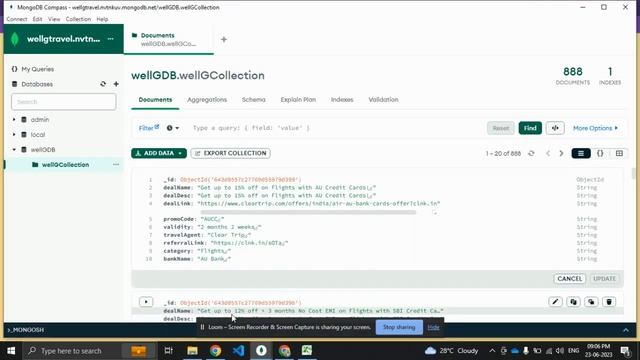Open the type dropdown for promoCode field
Viewport: 640px width, 360px height.
[x=587, y=219]
